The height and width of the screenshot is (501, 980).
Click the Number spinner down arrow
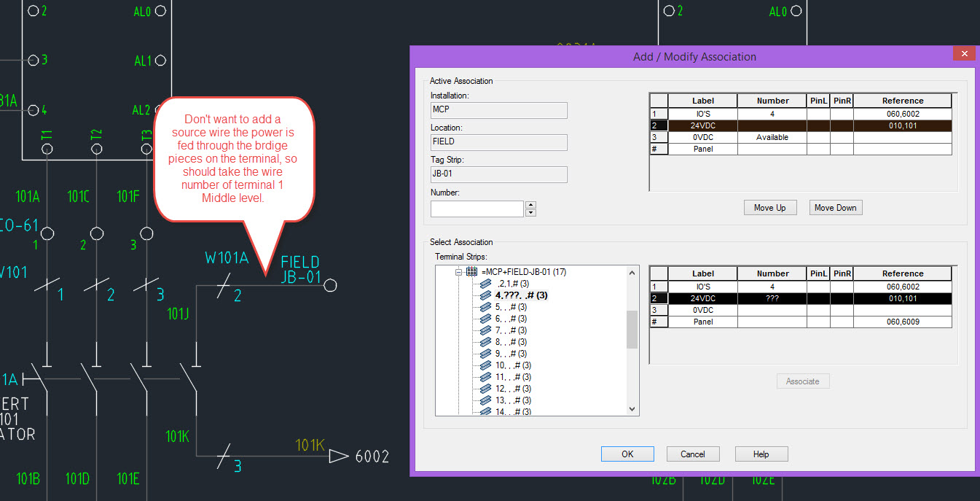530,211
